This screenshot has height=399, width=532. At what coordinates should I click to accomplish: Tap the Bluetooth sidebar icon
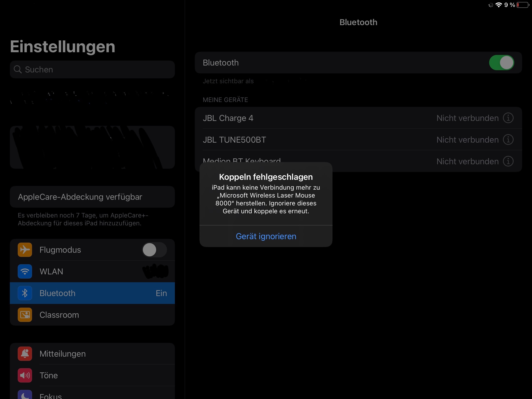point(25,293)
